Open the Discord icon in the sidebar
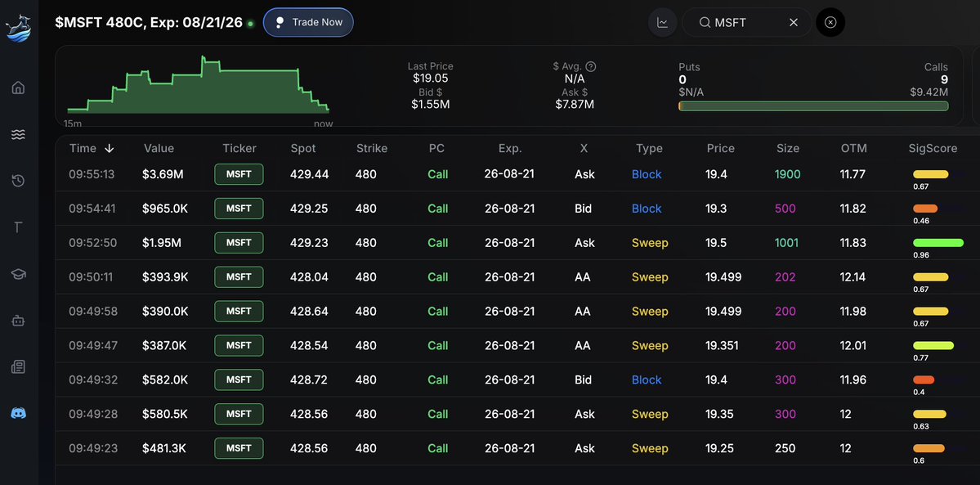 (18, 413)
